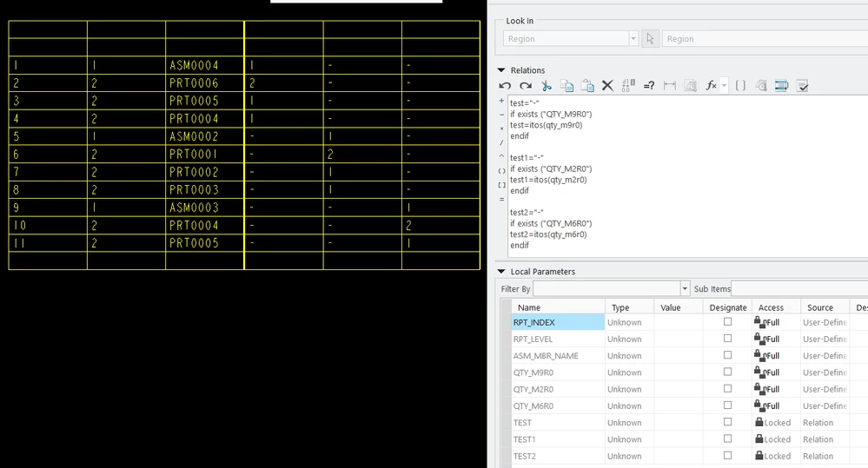The image size is (868, 468).
Task: Sort parameters by Name column
Action: click(558, 307)
